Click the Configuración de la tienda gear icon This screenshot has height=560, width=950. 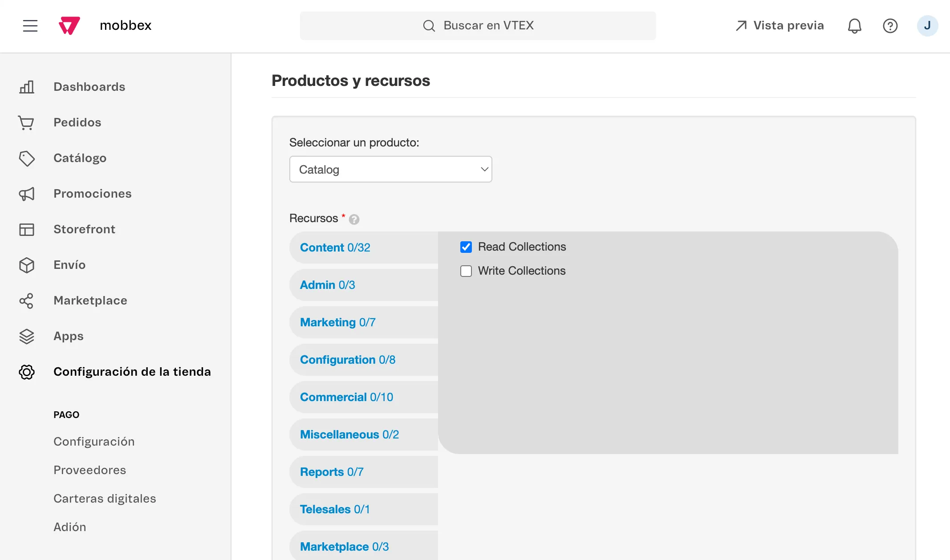[x=27, y=372]
